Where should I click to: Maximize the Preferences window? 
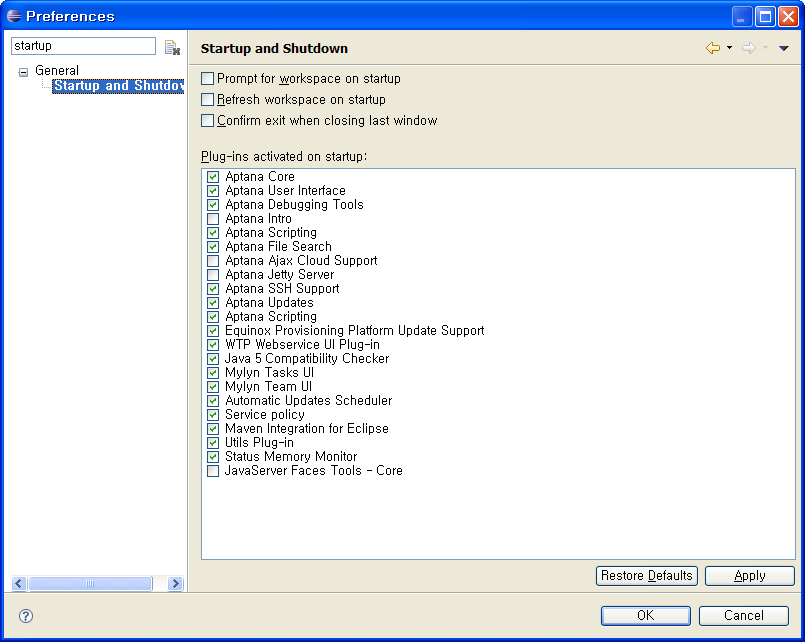[x=765, y=17]
